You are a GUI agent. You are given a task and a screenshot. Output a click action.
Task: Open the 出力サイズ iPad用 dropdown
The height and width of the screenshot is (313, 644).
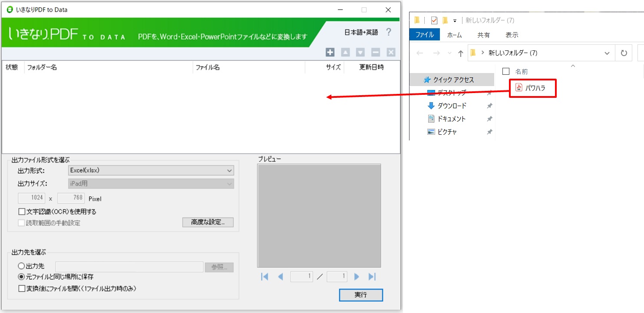[x=151, y=183]
